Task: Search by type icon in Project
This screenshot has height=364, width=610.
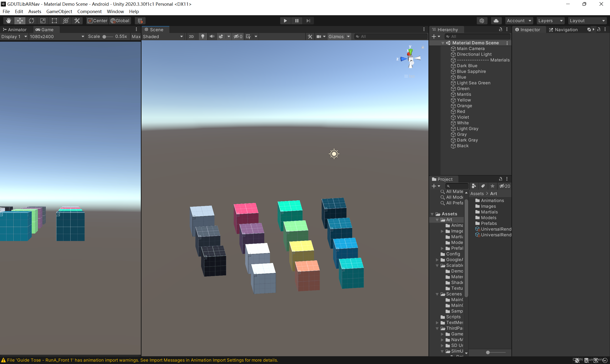Action: 474,186
